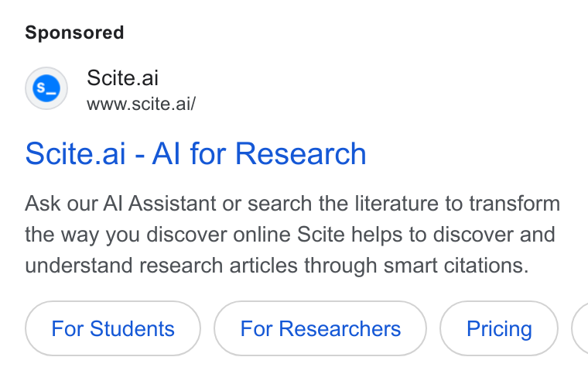
Task: Click "AI for Research" in the blue headline
Action: click(x=259, y=153)
